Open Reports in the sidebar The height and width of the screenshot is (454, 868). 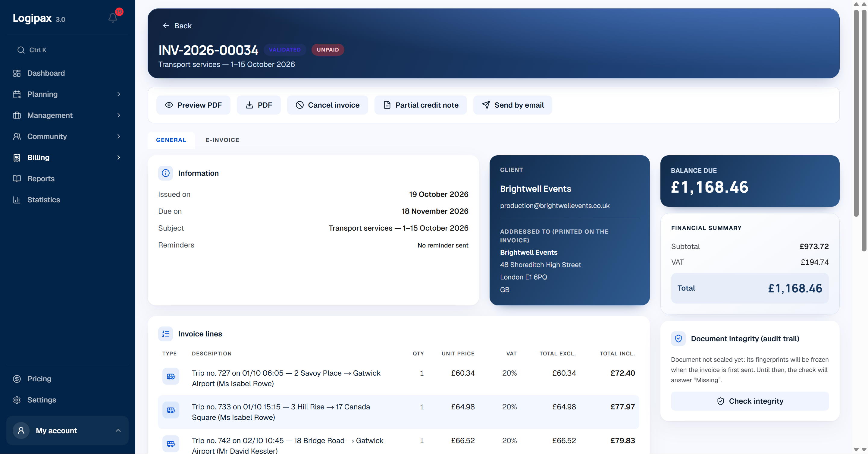tap(67, 179)
